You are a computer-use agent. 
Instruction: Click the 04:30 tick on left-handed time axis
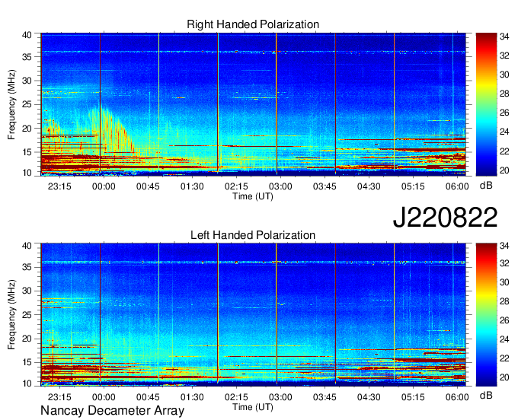pyautogui.click(x=369, y=397)
